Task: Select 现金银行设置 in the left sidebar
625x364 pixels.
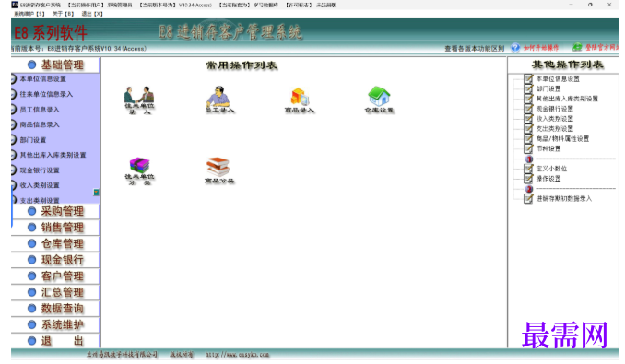Action: (x=40, y=170)
